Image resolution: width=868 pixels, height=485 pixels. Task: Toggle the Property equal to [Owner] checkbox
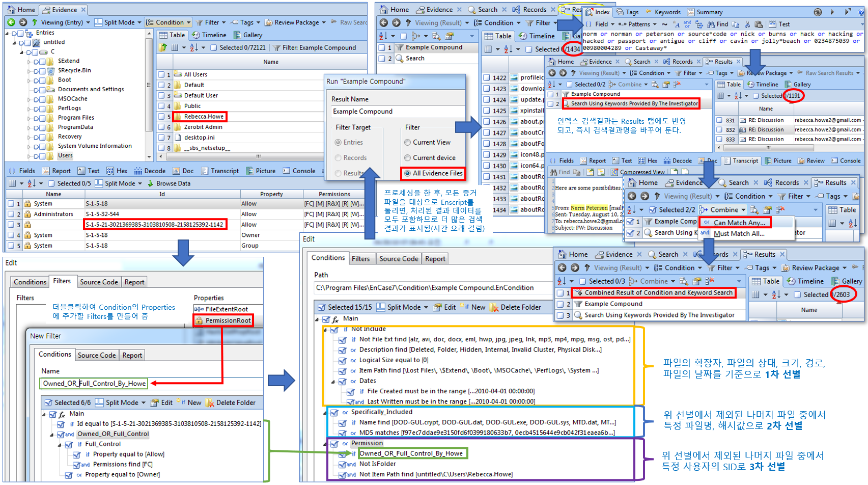[69, 475]
